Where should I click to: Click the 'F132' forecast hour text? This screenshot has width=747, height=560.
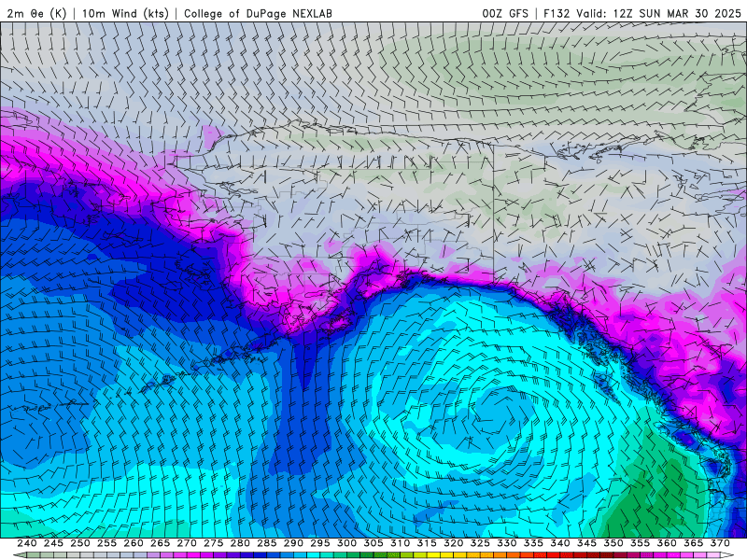click(x=557, y=13)
